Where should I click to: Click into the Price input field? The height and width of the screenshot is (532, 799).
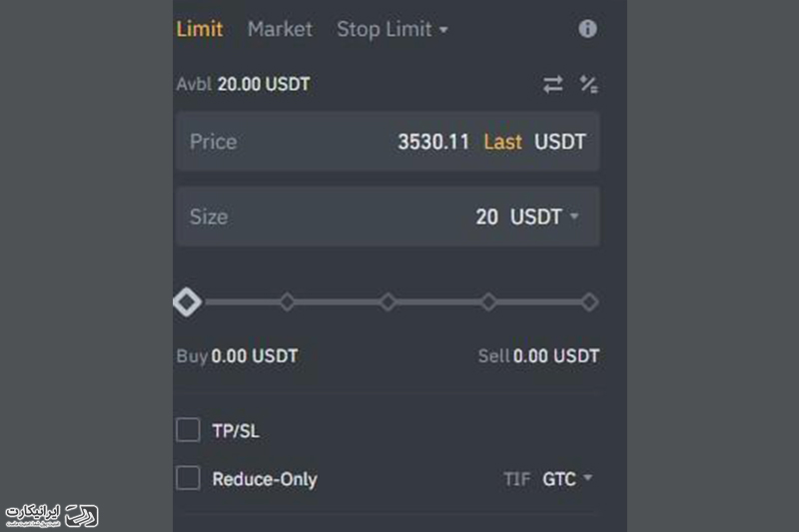tap(388, 142)
